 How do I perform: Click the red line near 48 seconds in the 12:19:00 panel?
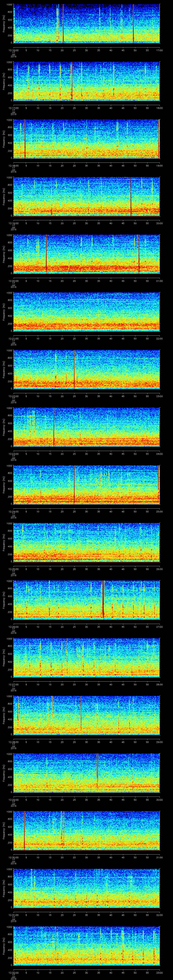coord(131,196)
